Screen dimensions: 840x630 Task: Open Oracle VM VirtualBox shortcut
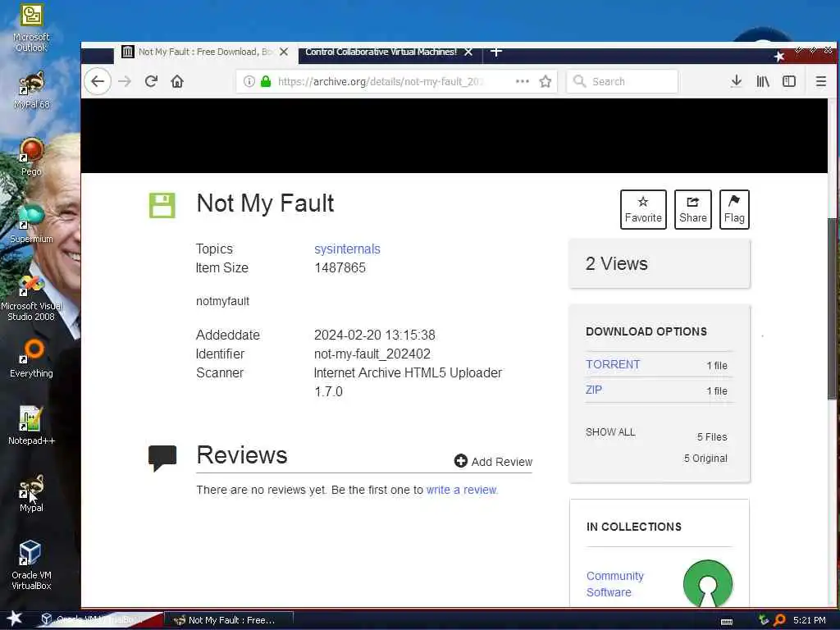31,565
